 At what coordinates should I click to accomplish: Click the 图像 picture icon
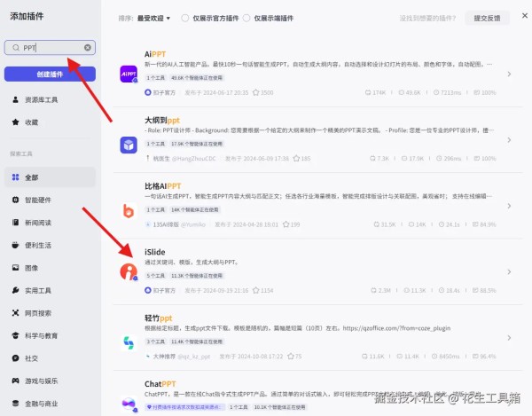click(15, 267)
